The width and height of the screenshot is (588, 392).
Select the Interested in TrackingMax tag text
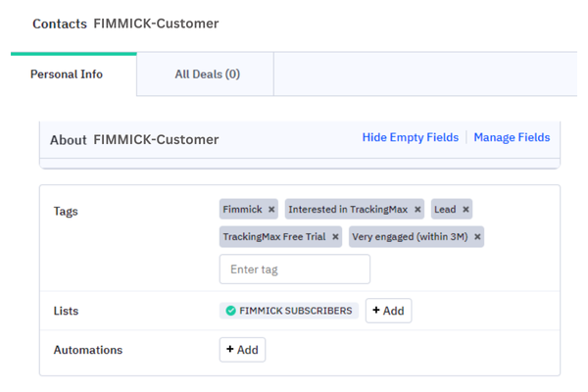click(x=348, y=210)
